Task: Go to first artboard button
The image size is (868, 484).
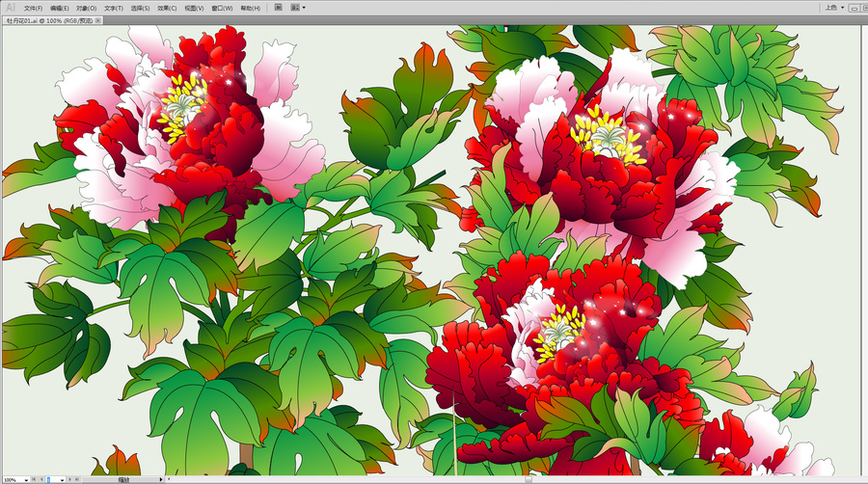Action: [33, 479]
